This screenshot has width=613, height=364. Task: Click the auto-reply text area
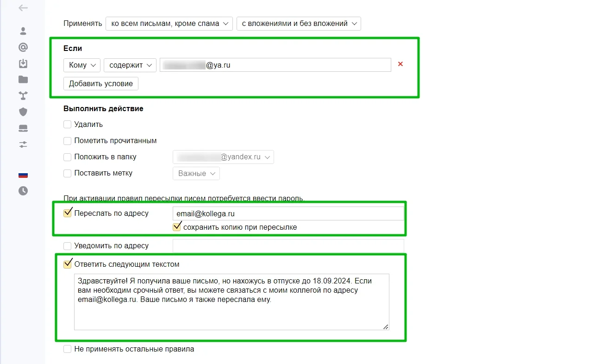(x=231, y=302)
